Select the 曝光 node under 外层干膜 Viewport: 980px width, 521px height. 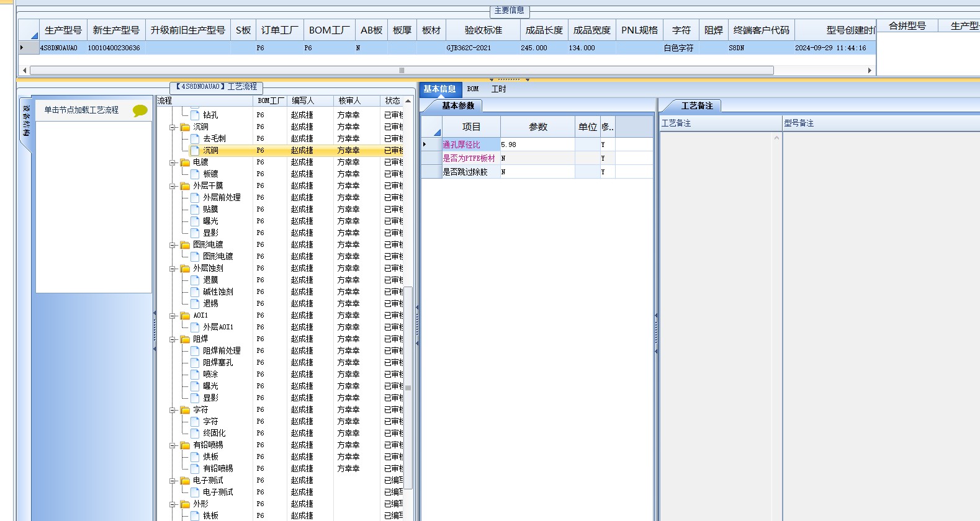coord(210,221)
